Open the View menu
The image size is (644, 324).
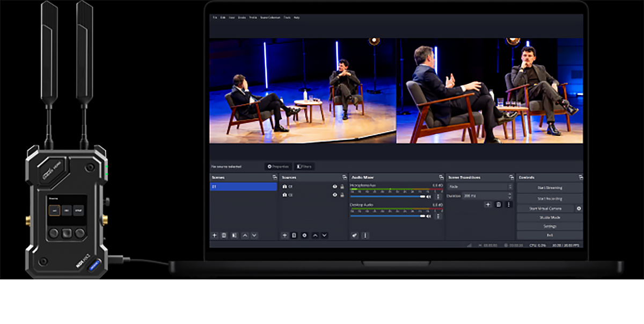(x=231, y=18)
